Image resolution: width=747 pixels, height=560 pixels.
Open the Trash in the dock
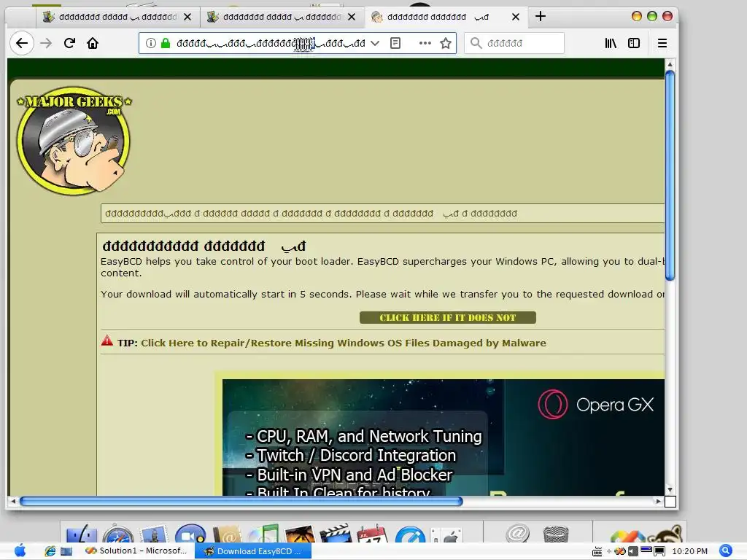coord(555,534)
